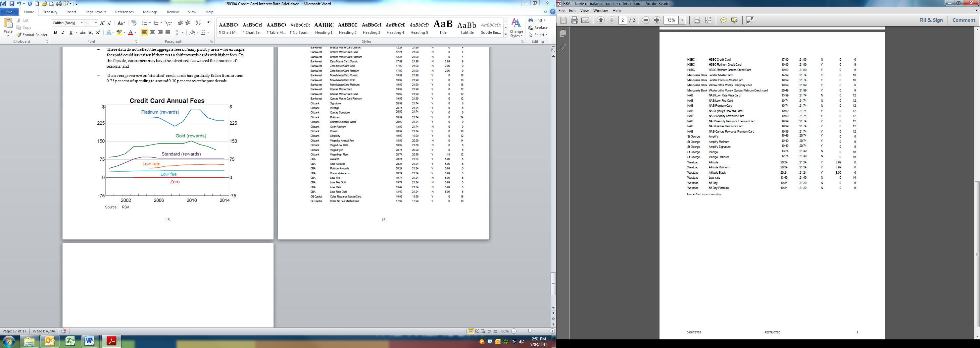980x348 pixels.
Task: Sort paragraph text alphabetically
Action: tap(198, 23)
